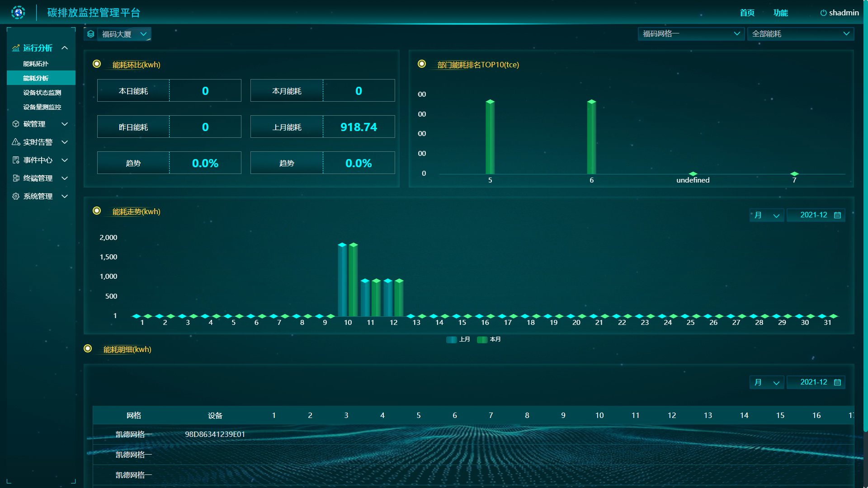Open the 福码网格一 dropdown
This screenshot has width=868, height=488.
(691, 34)
